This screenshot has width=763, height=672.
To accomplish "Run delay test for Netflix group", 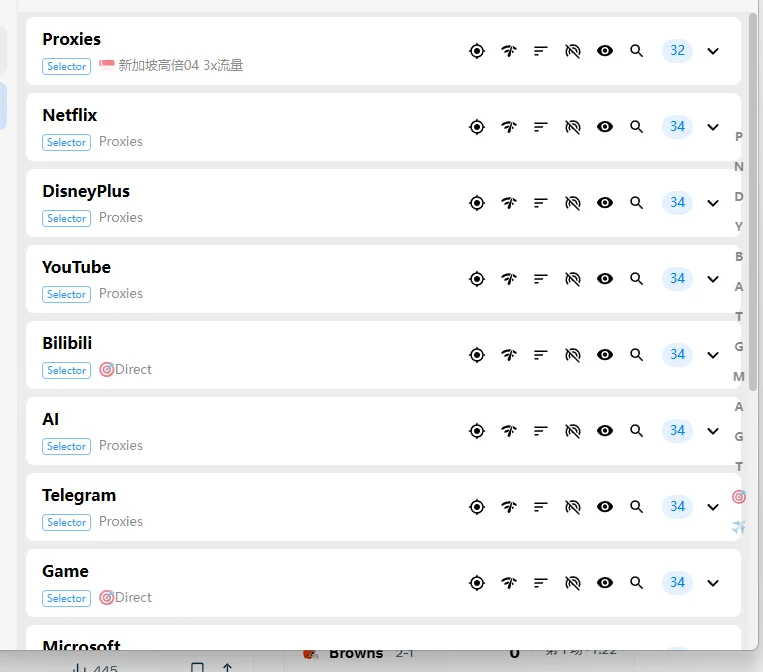I will click(509, 127).
